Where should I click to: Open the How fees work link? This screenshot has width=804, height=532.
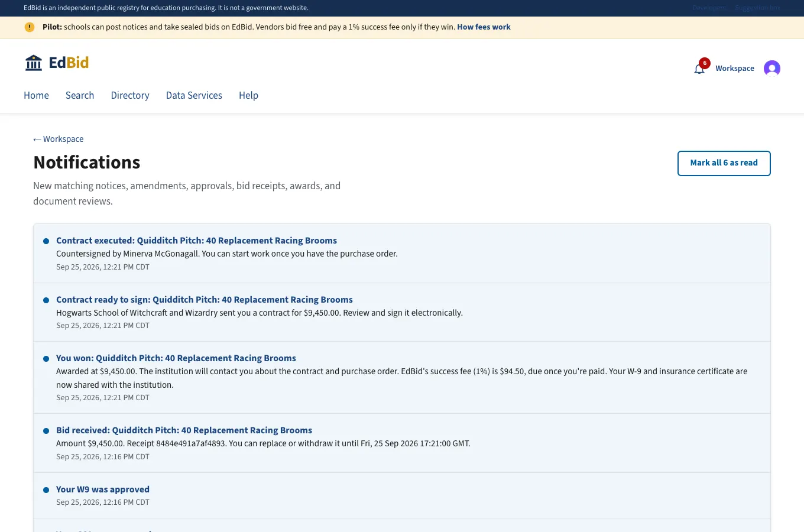click(x=484, y=27)
